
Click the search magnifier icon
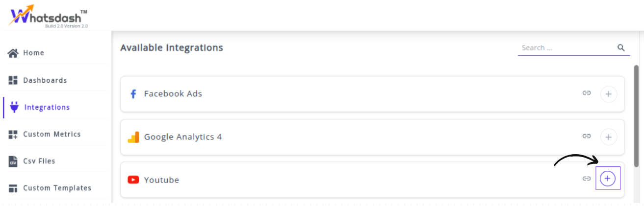(621, 48)
